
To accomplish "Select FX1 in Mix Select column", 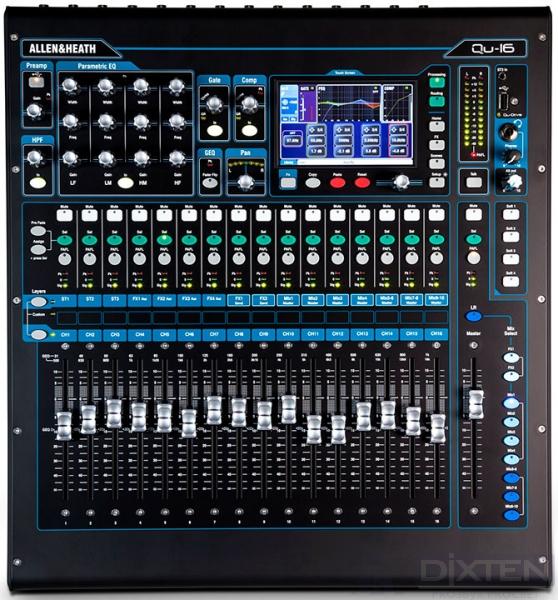I will (511, 358).
